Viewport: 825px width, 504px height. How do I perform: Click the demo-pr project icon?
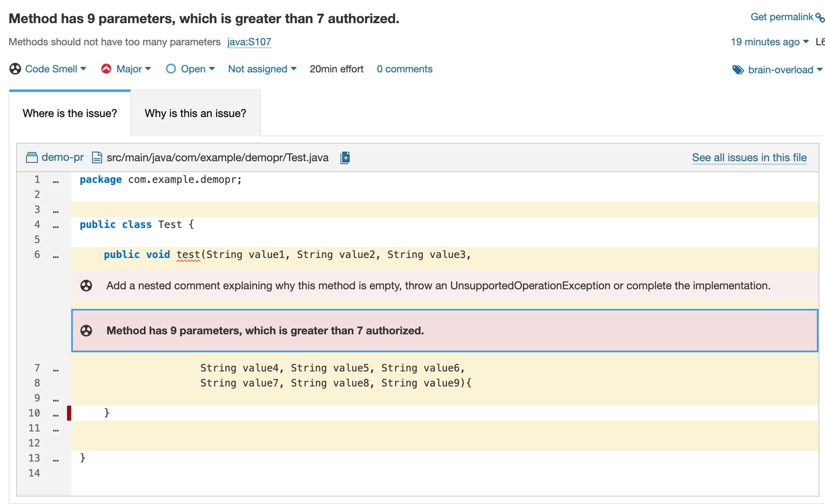(x=32, y=157)
